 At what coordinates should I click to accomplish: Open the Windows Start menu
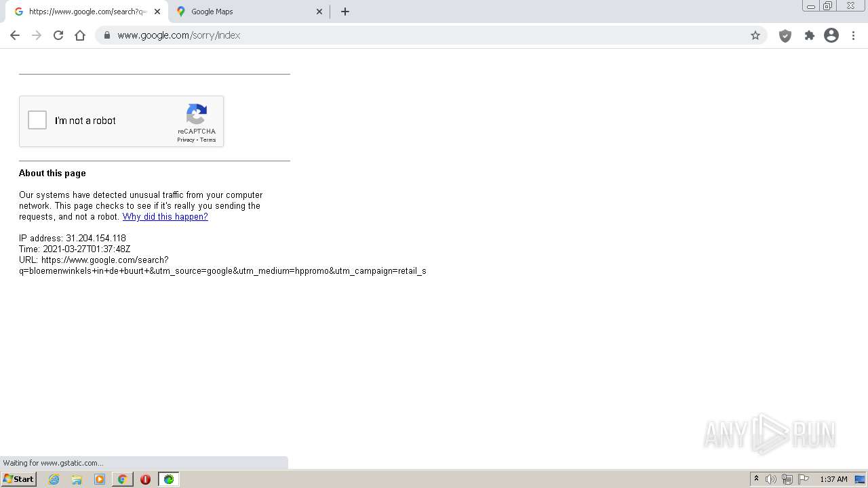pyautogui.click(x=19, y=479)
